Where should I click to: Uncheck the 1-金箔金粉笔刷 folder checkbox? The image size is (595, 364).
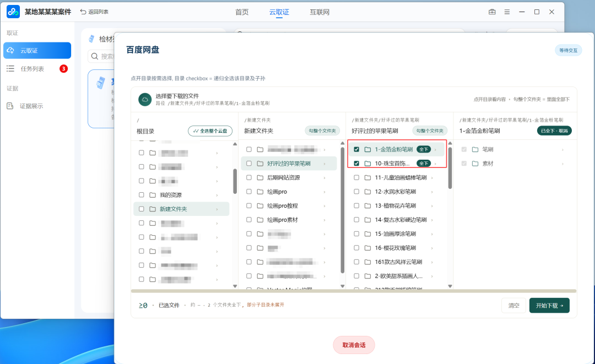point(356,149)
